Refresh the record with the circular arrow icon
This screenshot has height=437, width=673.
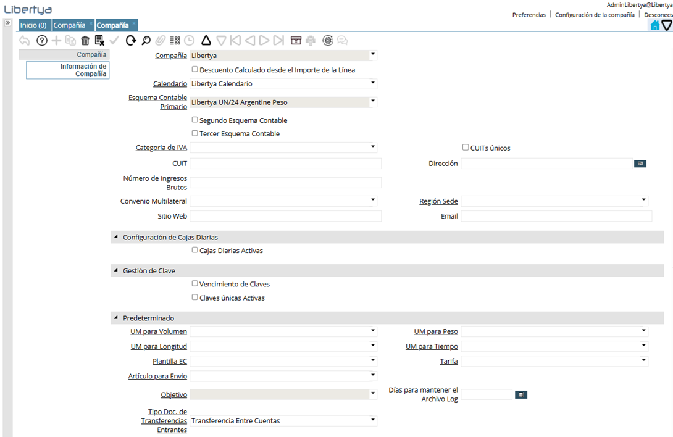point(130,41)
